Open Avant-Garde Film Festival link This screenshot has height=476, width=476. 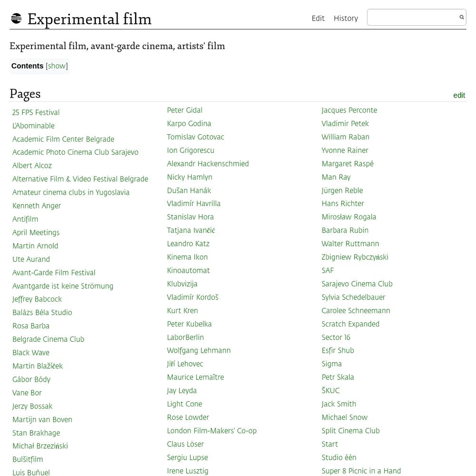54,273
